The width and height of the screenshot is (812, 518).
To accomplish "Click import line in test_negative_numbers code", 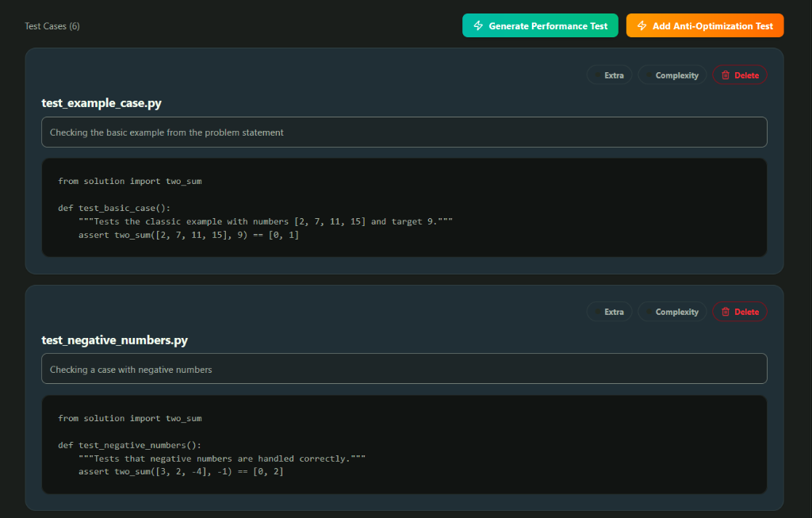I will (x=130, y=419).
